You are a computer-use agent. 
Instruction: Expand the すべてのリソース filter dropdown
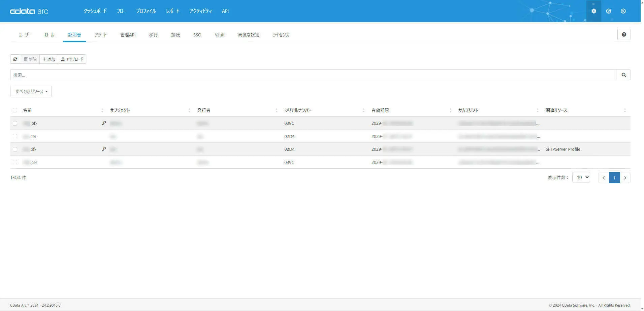coord(31,91)
